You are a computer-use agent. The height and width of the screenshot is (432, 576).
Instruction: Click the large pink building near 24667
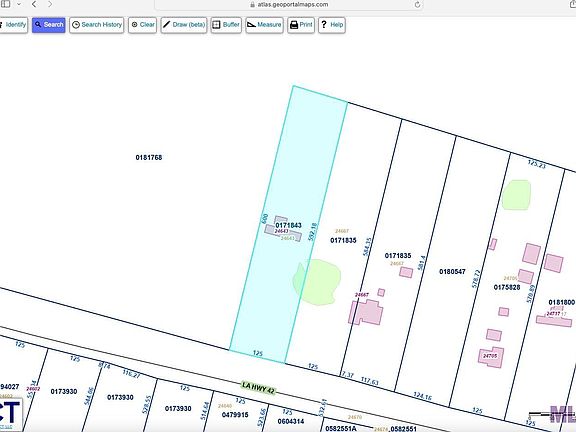[366, 312]
